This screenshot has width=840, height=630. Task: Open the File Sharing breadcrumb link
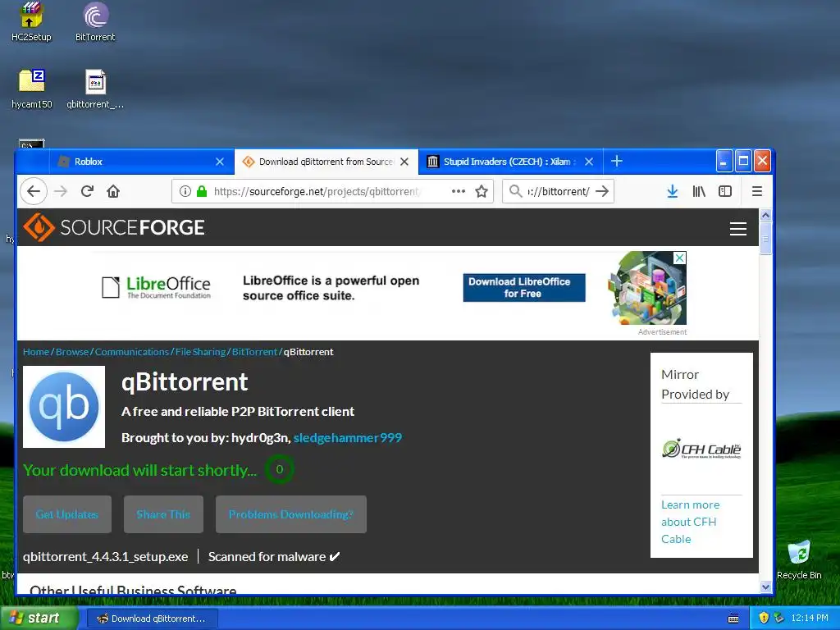200,352
